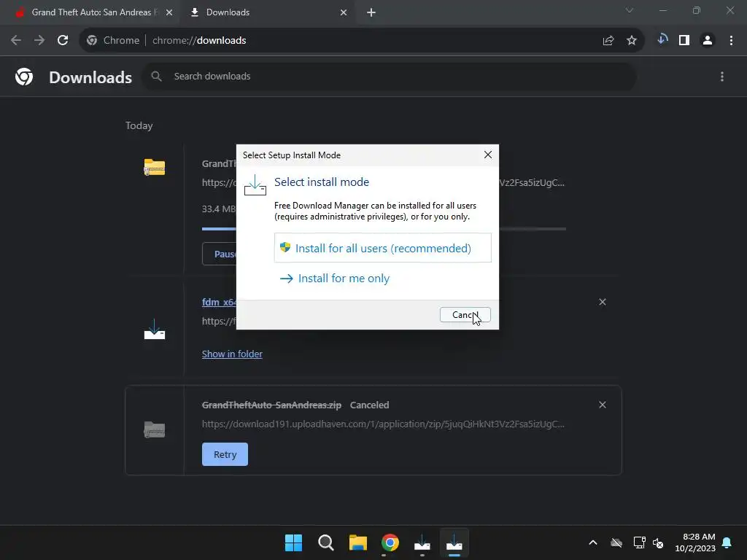Image resolution: width=747 pixels, height=560 pixels.
Task: Open Windows Search from taskbar
Action: (x=326, y=542)
